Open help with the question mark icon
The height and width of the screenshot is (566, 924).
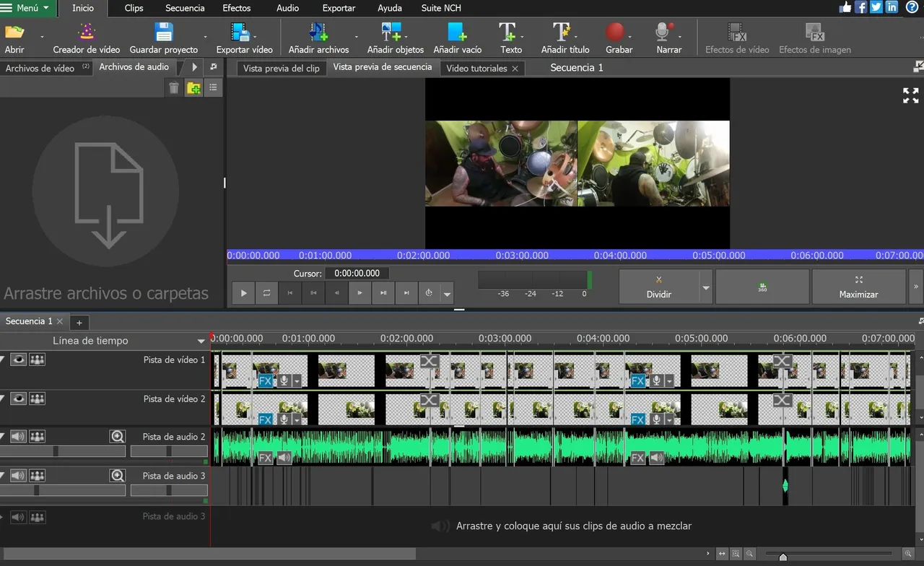pos(912,7)
